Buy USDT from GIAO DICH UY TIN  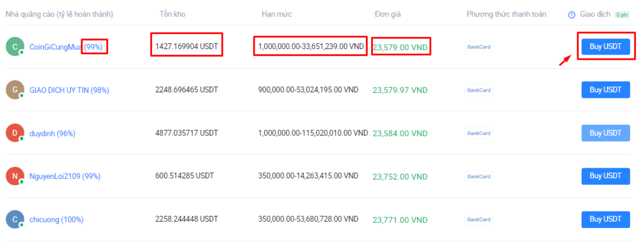[606, 90]
